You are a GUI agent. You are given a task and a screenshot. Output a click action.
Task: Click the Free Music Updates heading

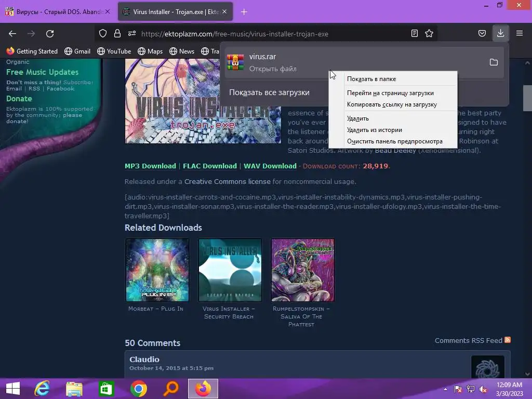[43, 72]
